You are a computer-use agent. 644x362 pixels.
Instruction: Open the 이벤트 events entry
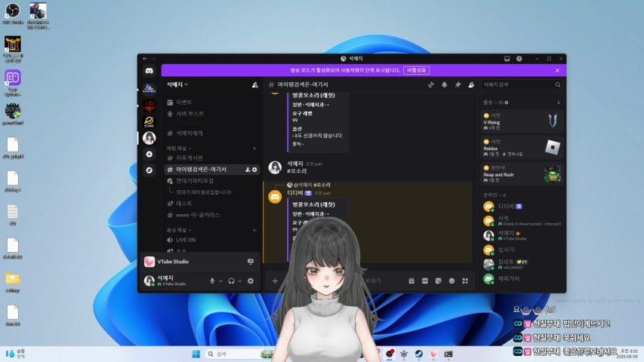tap(211, 103)
